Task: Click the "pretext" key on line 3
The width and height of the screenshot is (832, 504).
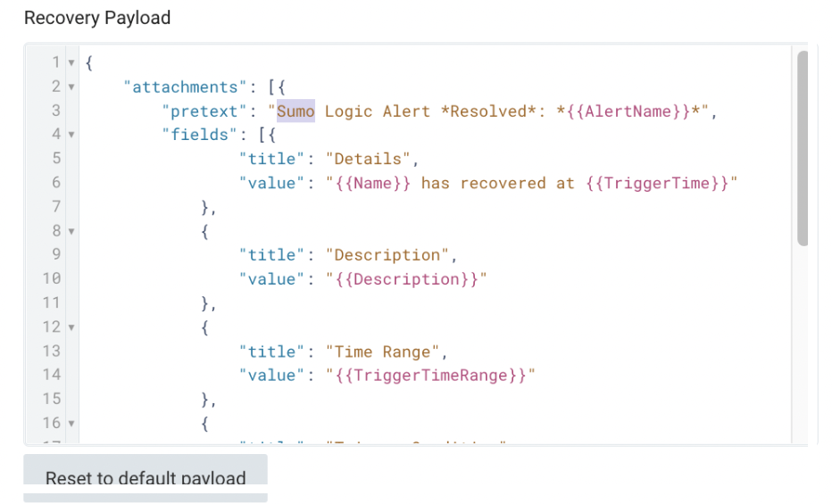Action: [x=201, y=112]
